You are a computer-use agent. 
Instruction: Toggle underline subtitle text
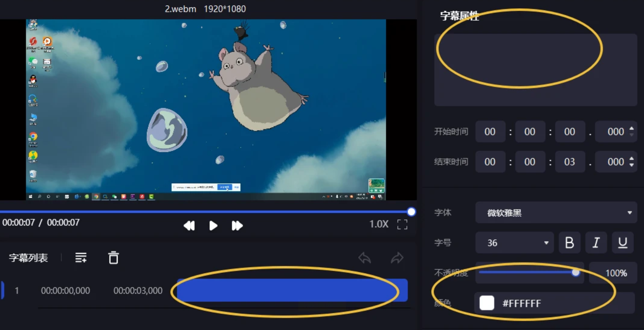623,243
